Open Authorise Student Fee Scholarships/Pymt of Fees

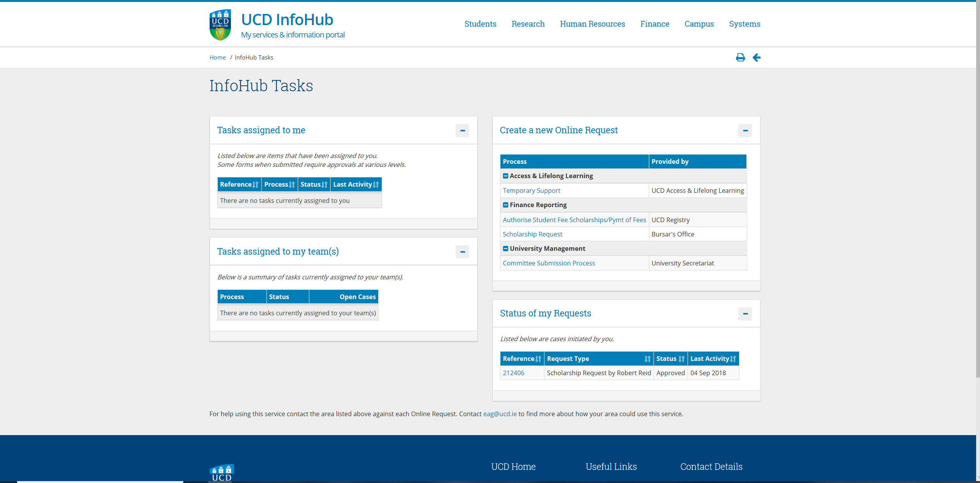coord(574,220)
